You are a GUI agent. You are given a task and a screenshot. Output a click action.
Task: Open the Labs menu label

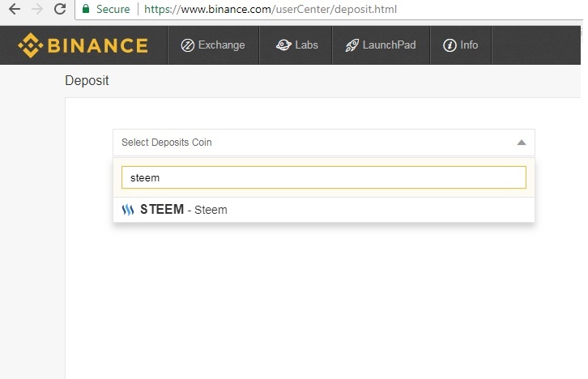pos(306,45)
